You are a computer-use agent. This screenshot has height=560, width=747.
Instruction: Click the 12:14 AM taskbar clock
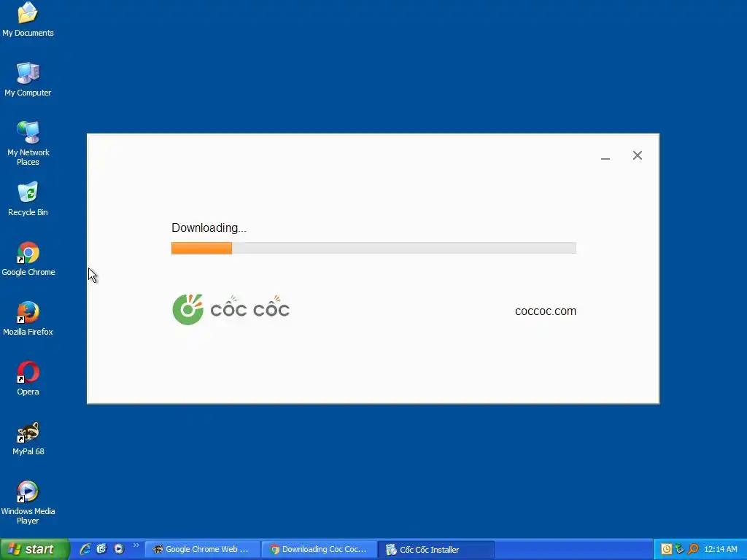click(720, 550)
